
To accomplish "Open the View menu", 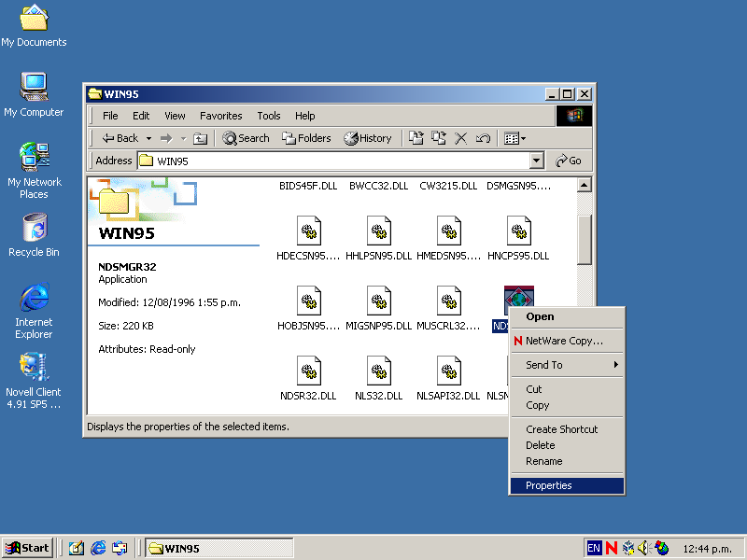I will point(175,116).
